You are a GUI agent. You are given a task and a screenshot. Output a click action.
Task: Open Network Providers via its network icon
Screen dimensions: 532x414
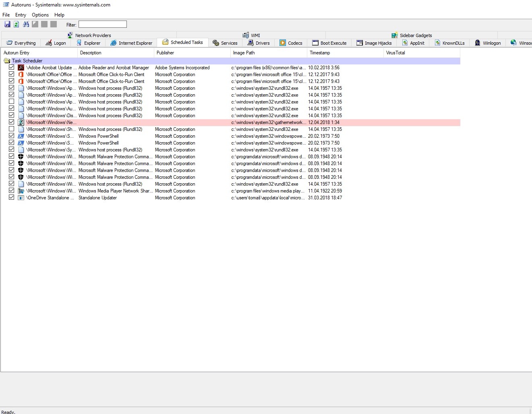[70, 35]
